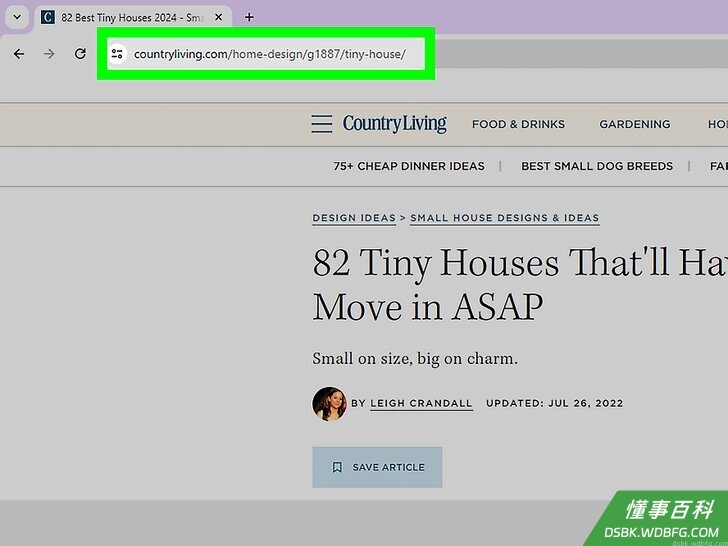Open Leigh Crandall author page

pyautogui.click(x=421, y=403)
